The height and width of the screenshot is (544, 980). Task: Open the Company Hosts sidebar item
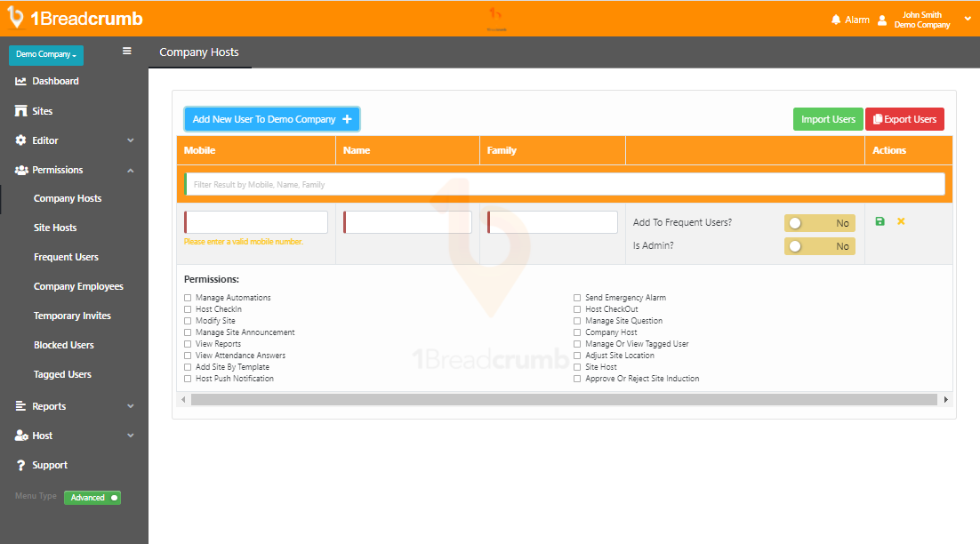tap(68, 198)
